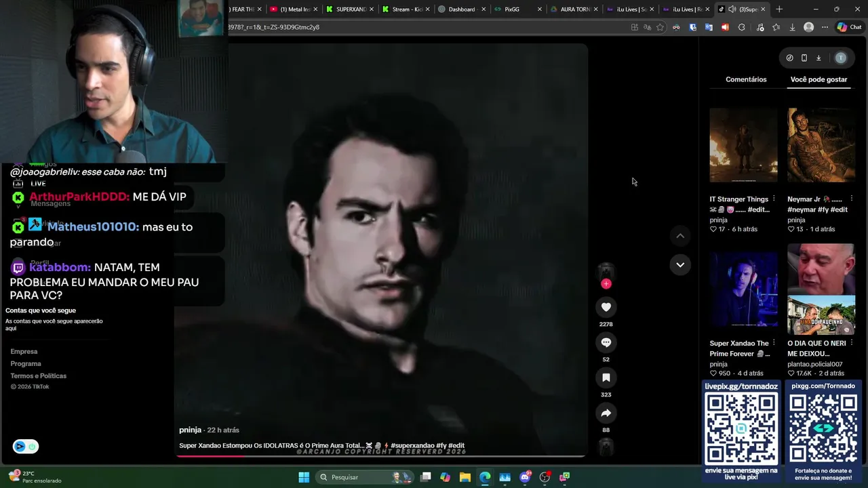The height and width of the screenshot is (488, 868).
Task: Follow creator with red plus button
Action: [x=606, y=284]
